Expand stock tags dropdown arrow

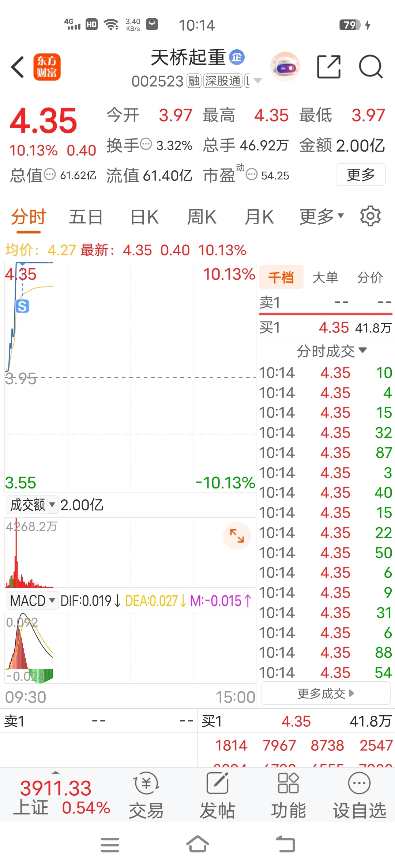tap(258, 81)
